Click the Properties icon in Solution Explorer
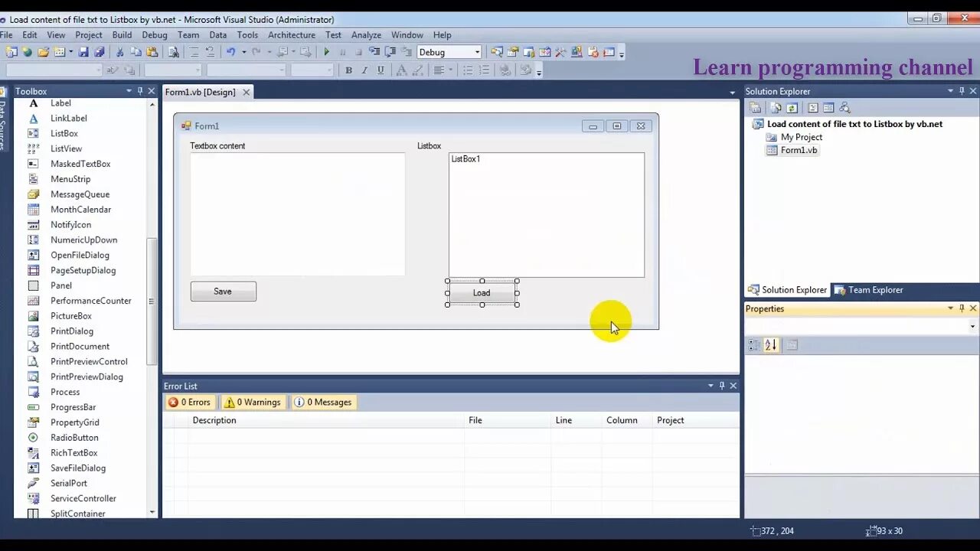This screenshot has width=980, height=551. (x=756, y=108)
